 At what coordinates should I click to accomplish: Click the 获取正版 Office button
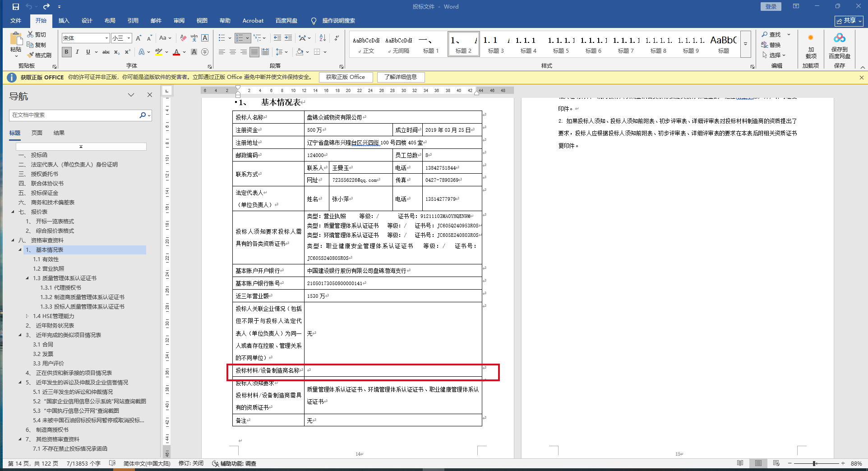coord(346,77)
